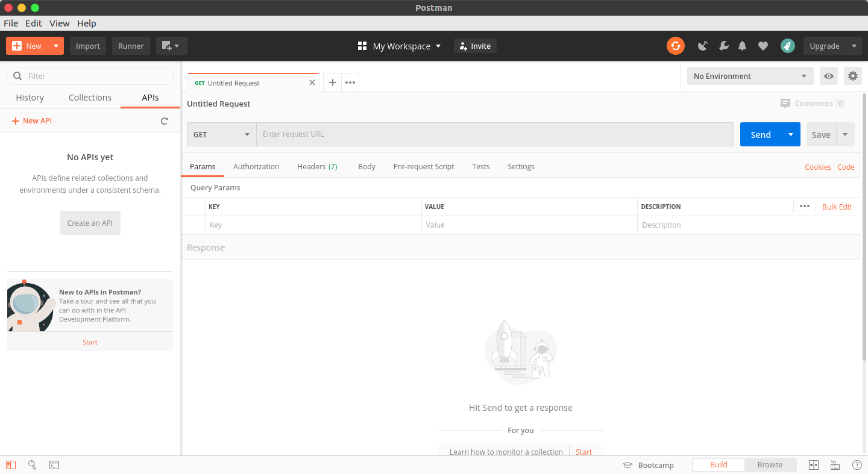Toggle the two pane view icon

click(814, 465)
